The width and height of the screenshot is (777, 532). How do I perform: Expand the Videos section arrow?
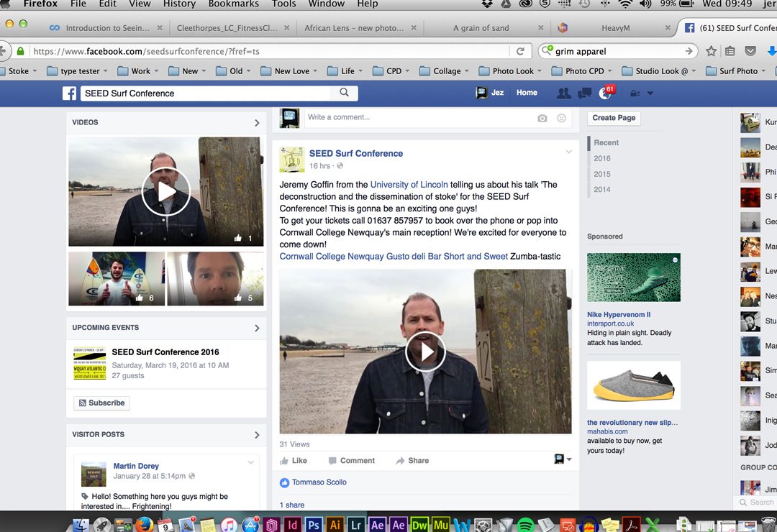257,123
